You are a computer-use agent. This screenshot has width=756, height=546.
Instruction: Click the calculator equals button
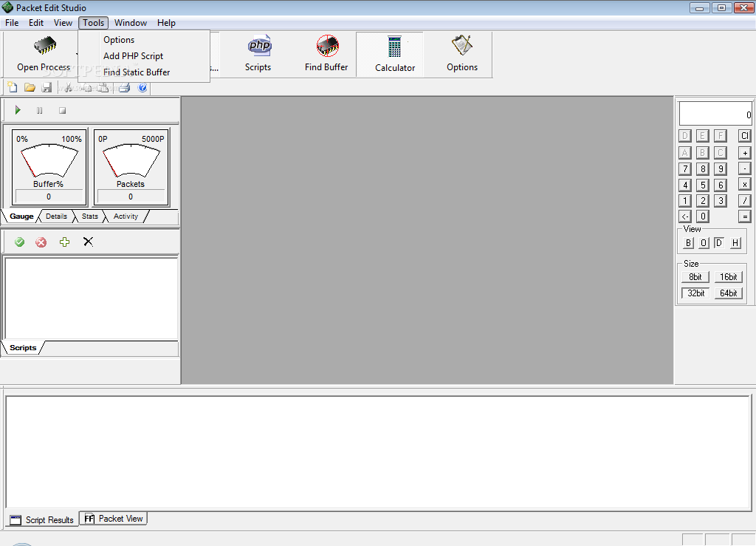pos(744,216)
